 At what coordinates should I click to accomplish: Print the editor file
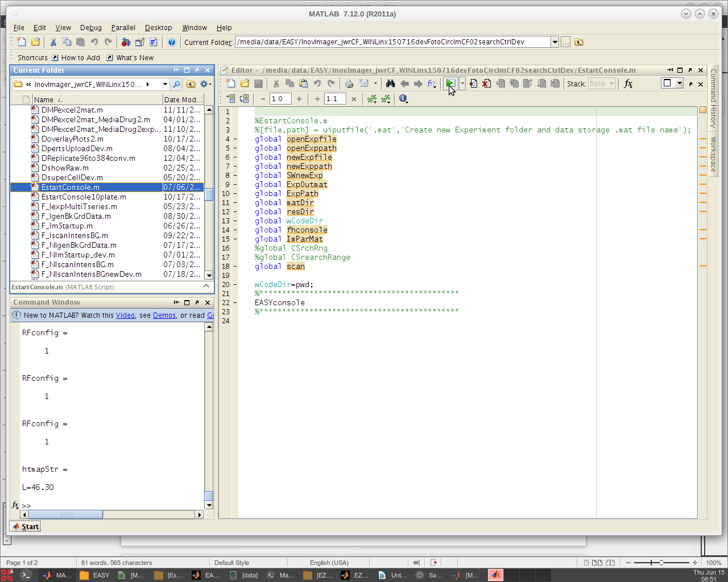point(349,84)
